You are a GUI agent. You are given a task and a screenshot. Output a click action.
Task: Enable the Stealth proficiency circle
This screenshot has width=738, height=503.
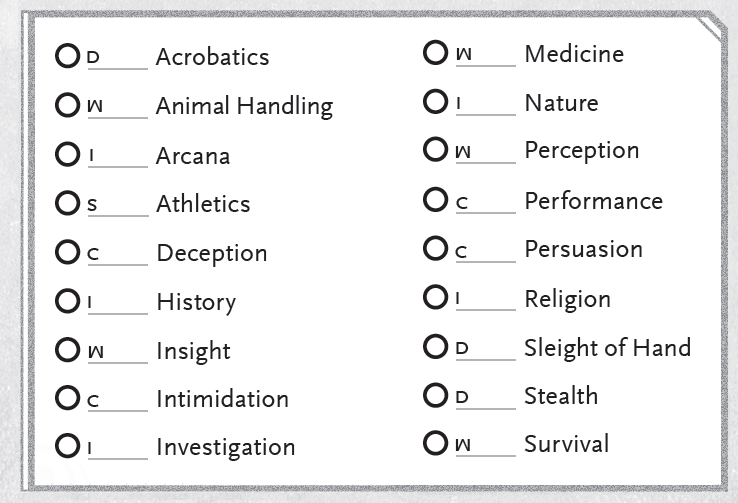pos(436,396)
